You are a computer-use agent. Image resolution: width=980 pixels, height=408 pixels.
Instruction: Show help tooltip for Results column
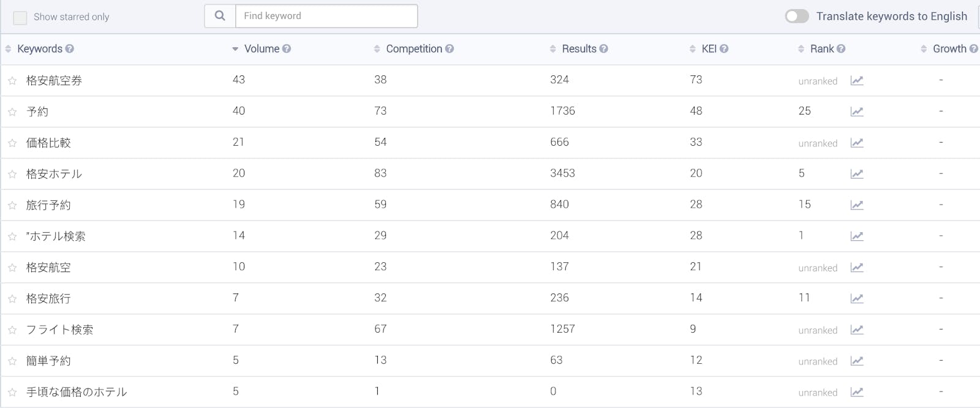tap(604, 49)
